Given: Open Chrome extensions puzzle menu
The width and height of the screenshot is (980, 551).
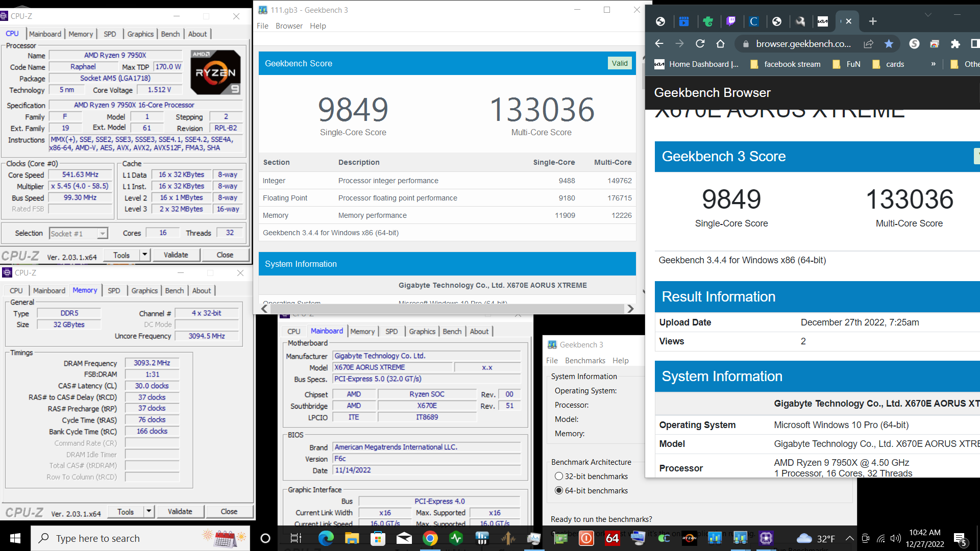Looking at the screenshot, I should tap(955, 44).
